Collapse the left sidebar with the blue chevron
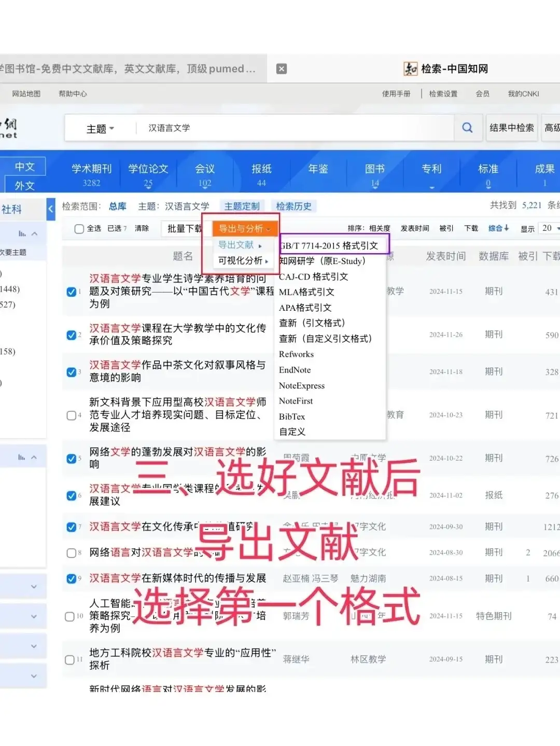 tap(50, 210)
